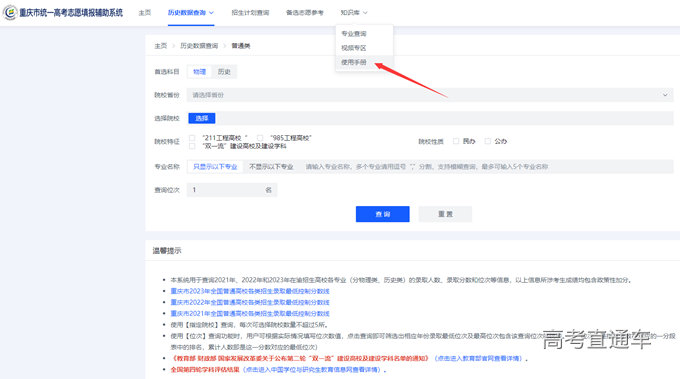Click the 院校性质 field label
This screenshot has height=379, width=680.
pos(431,141)
